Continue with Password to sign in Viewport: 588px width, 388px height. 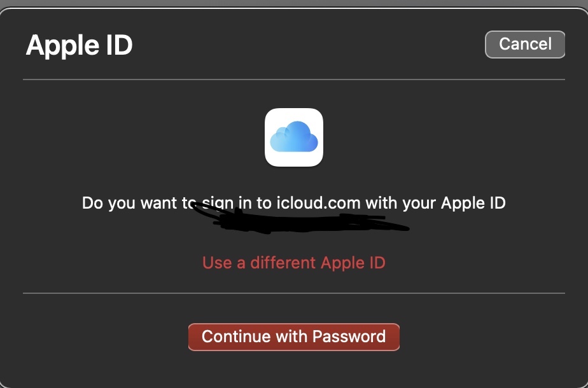(x=293, y=336)
